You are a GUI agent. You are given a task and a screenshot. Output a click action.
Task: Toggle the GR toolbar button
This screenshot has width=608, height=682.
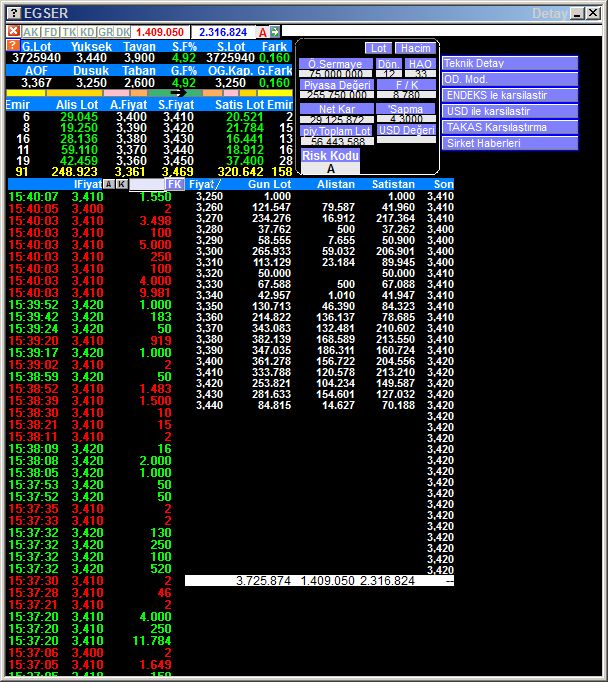click(105, 32)
